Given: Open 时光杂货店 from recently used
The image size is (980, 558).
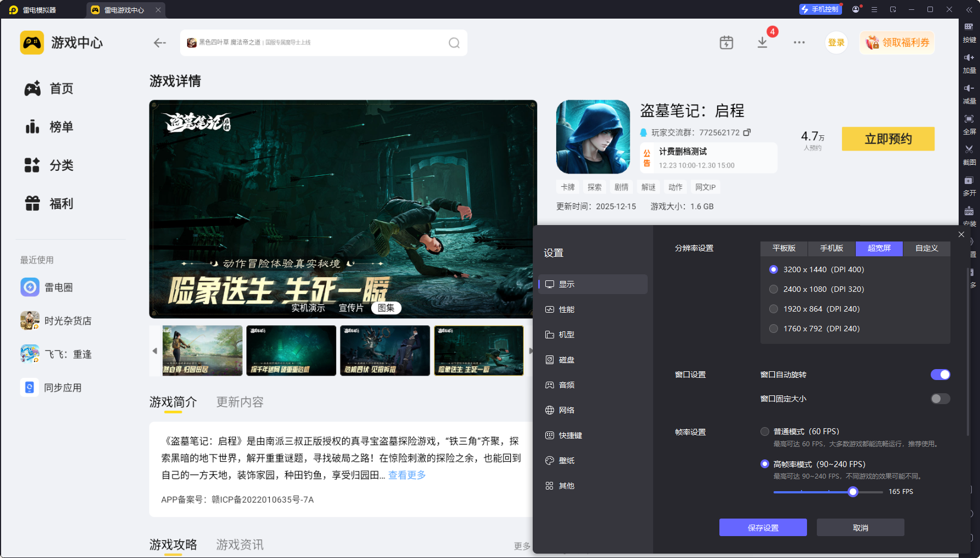Looking at the screenshot, I should pos(56,321).
